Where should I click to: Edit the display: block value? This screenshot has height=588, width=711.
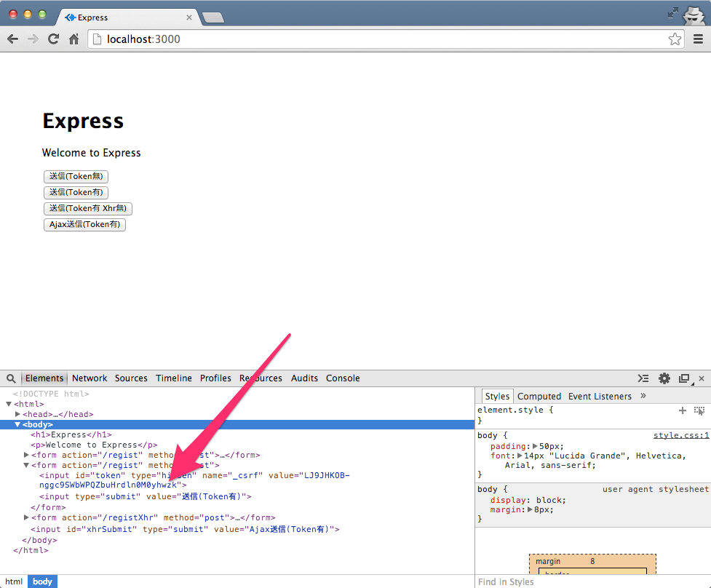tap(551, 500)
